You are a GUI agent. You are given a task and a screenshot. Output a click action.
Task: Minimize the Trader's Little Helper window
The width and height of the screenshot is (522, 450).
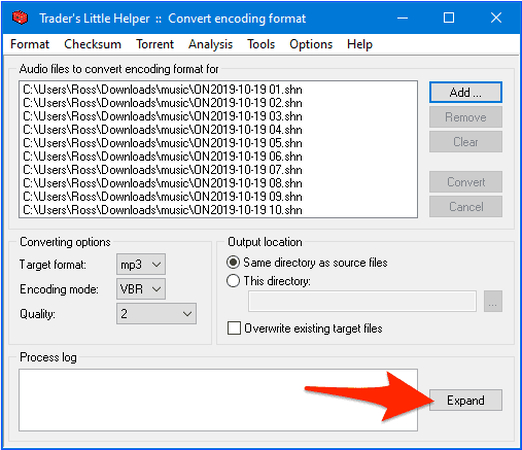[x=402, y=18]
